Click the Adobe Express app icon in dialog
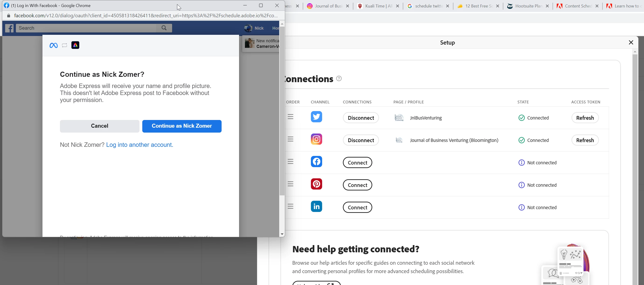Viewport: 644px width, 285px height. click(x=75, y=45)
